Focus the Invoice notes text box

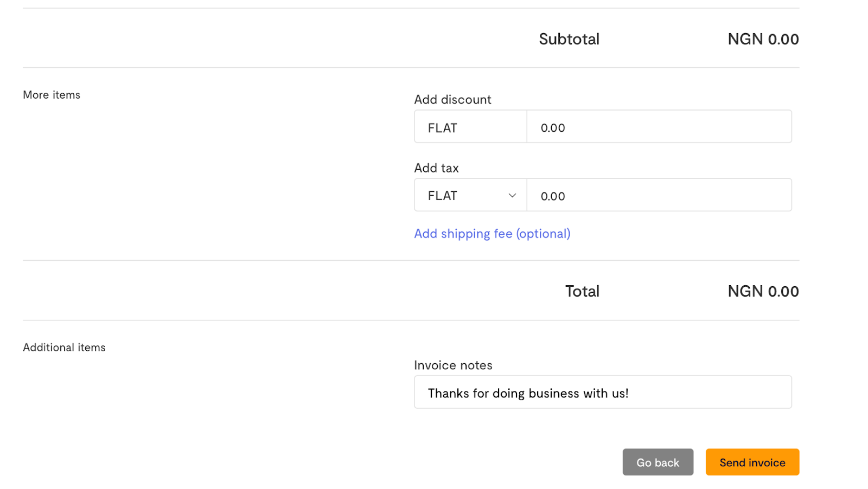click(705, 393)
